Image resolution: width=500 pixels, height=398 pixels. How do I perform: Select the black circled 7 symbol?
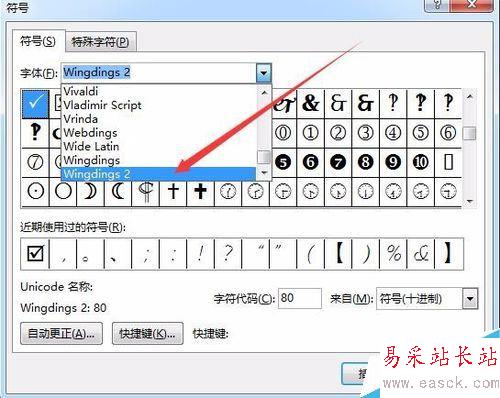click(338, 163)
